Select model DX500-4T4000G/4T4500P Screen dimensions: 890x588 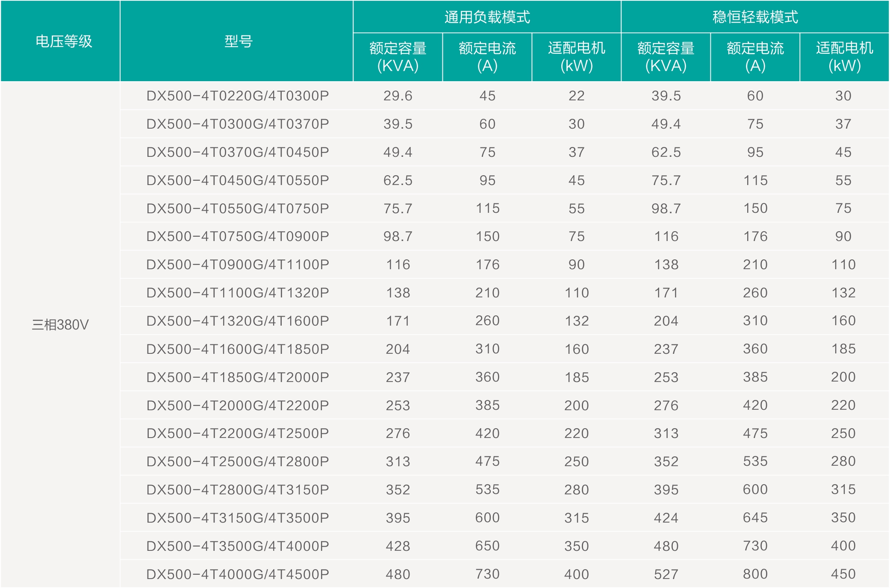click(x=238, y=574)
